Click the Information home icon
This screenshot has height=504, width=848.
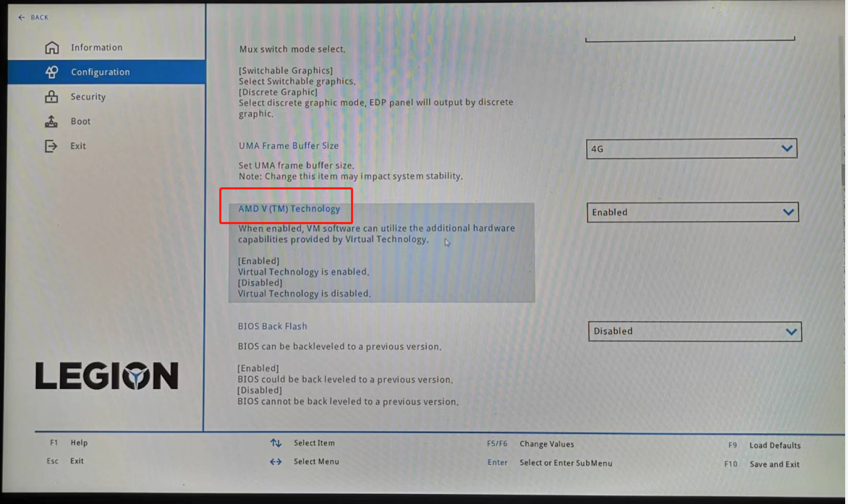pyautogui.click(x=51, y=48)
